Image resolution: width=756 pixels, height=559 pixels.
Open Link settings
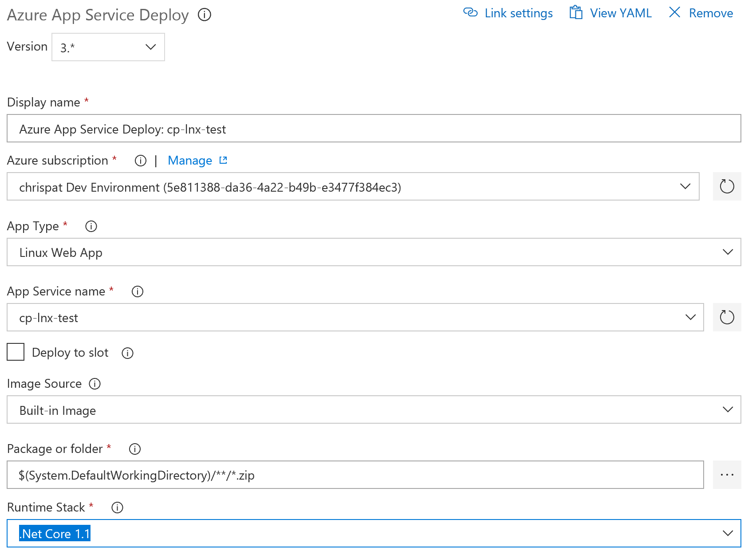508,13
